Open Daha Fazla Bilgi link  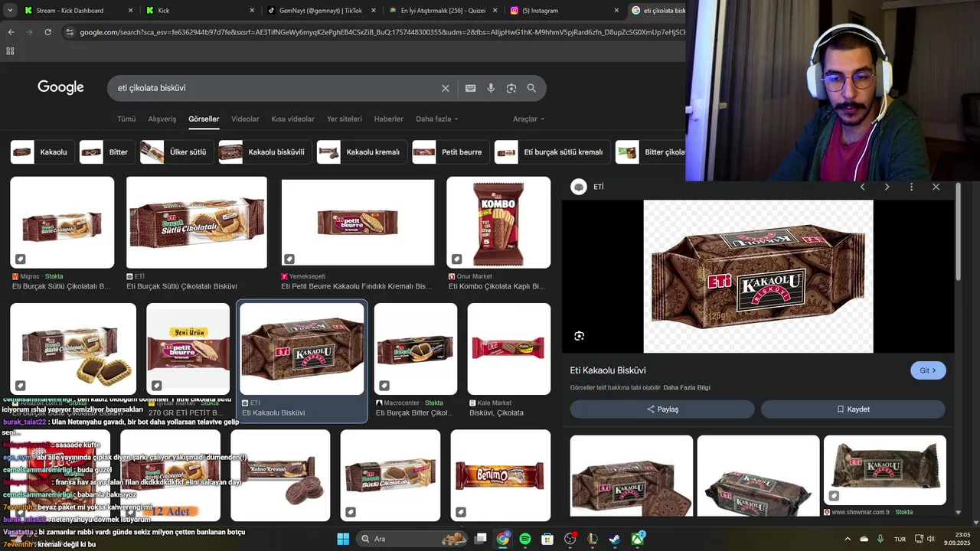687,388
